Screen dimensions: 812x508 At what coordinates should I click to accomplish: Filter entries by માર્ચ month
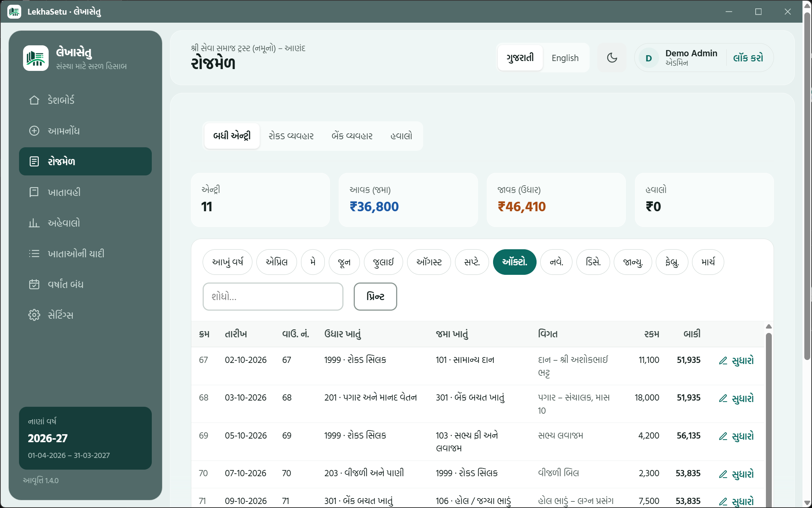point(708,262)
